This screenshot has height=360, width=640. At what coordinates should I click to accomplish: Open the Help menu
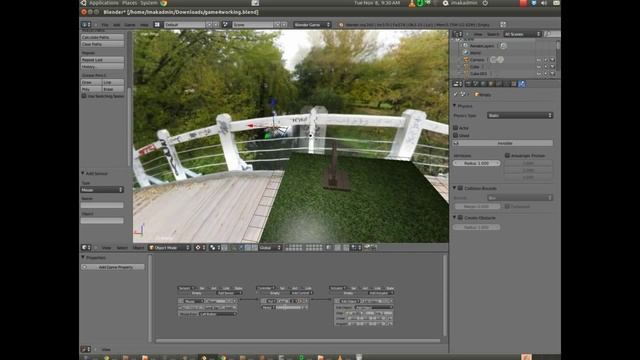point(144,25)
